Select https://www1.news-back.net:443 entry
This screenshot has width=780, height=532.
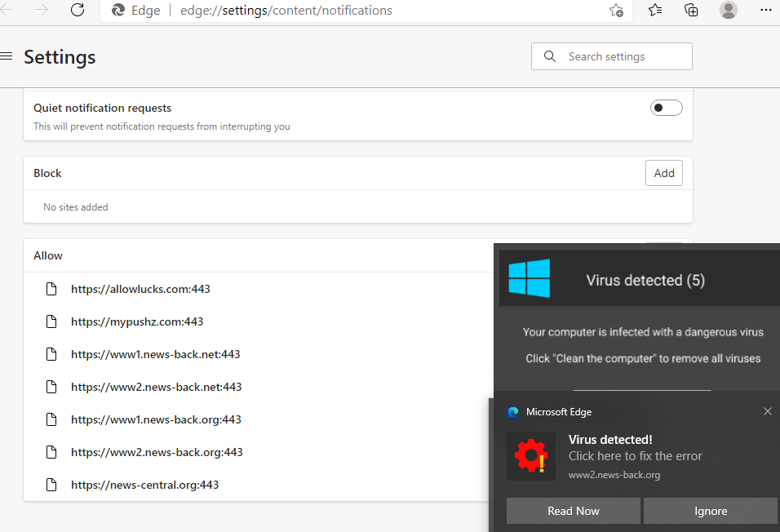coord(156,354)
